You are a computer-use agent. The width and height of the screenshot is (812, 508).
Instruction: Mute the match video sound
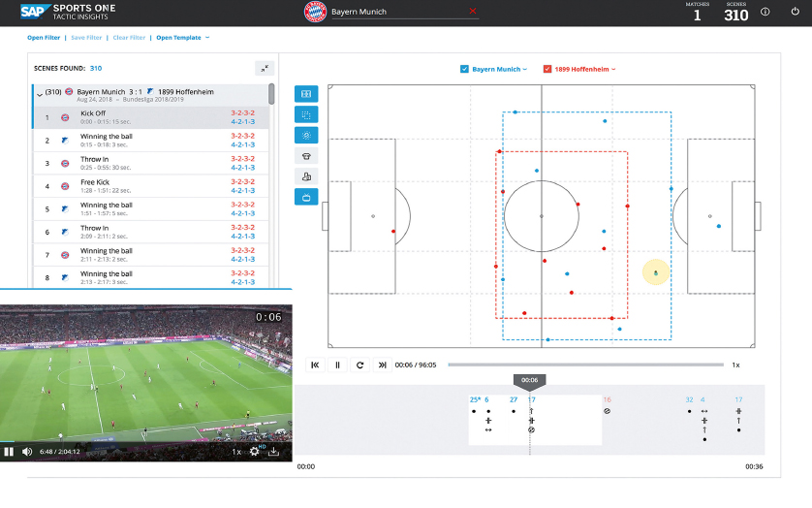27,452
